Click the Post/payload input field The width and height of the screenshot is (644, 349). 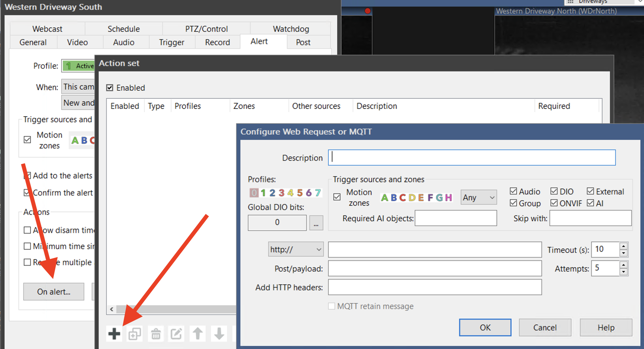[x=435, y=268]
